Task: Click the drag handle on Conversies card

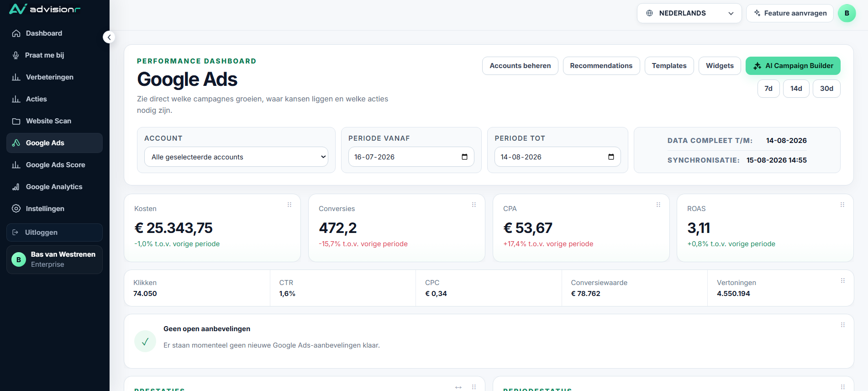Action: [x=474, y=205]
